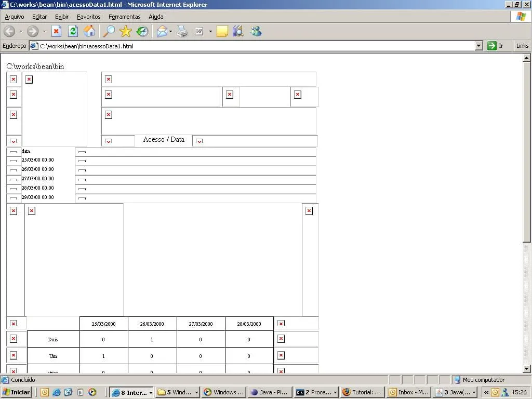
Task: Expand the Mail options dropdown
Action: pyautogui.click(x=170, y=32)
